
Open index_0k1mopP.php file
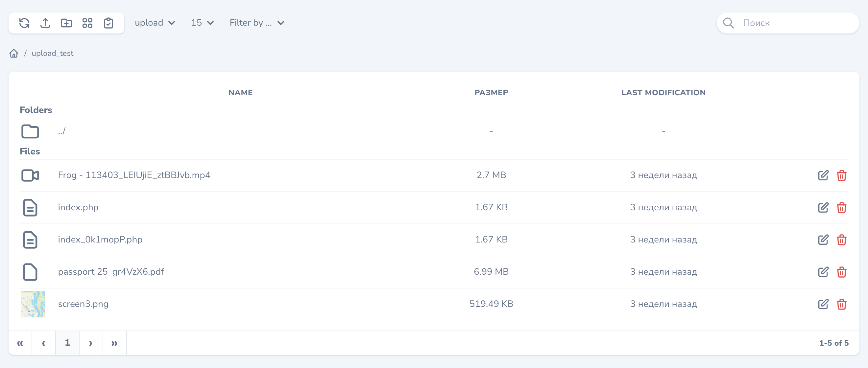click(100, 240)
